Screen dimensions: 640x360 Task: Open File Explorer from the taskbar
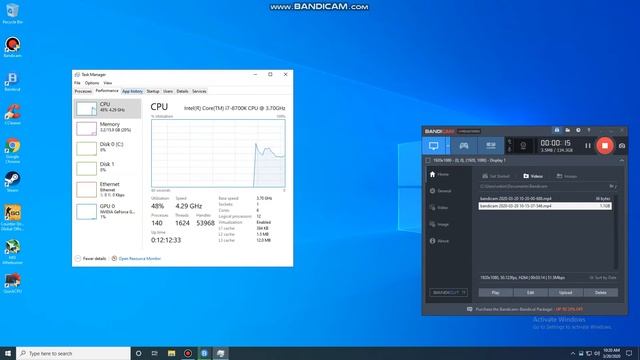(171, 353)
